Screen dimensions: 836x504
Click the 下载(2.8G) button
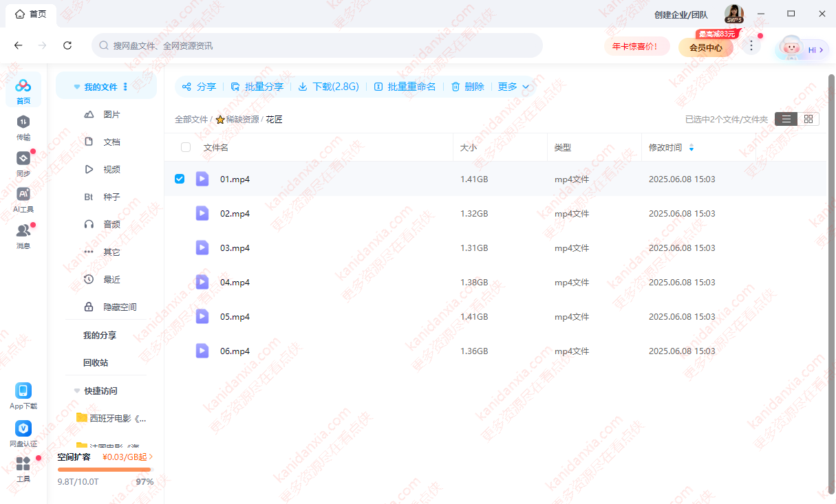point(329,87)
